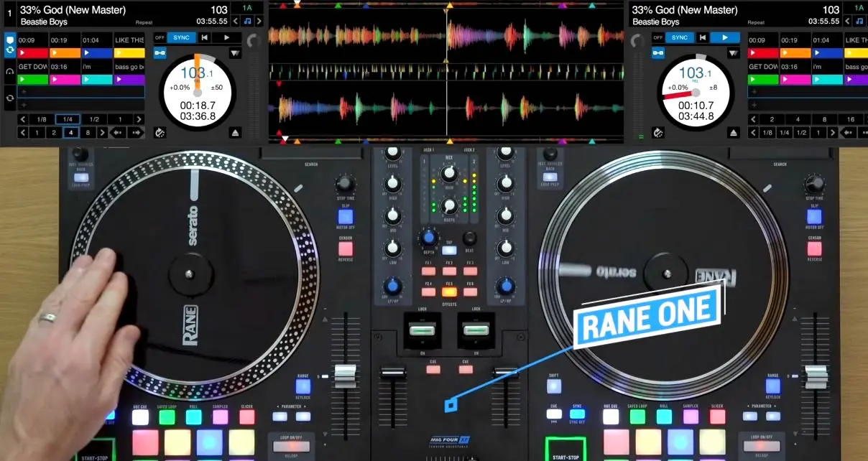The image size is (868, 461).
Task: Toggle SYNC on left Serato deck
Action: click(182, 37)
